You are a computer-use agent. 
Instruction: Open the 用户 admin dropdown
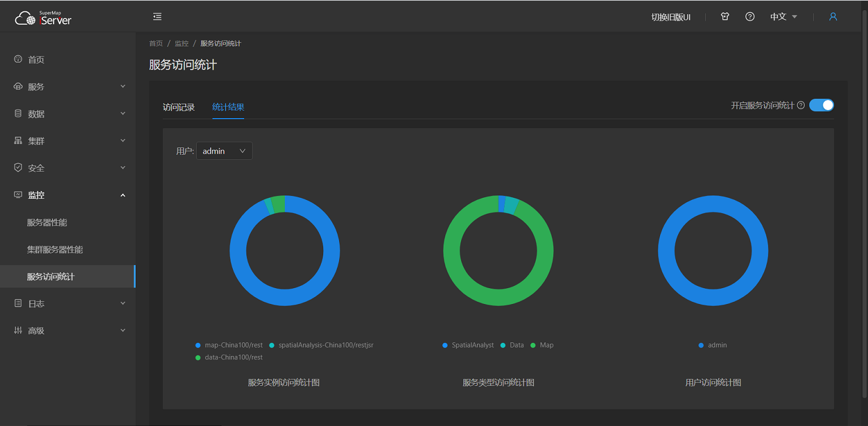click(x=224, y=151)
